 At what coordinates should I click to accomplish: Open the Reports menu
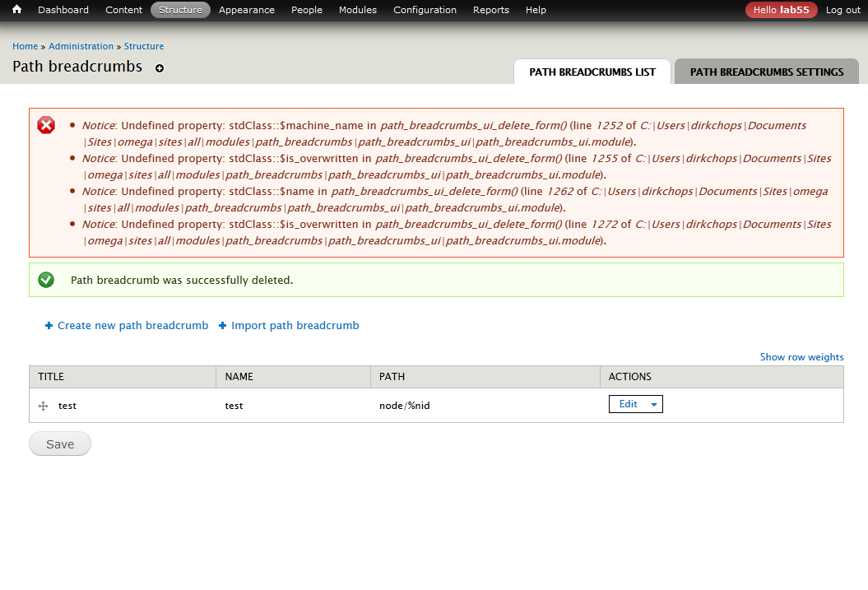(x=490, y=10)
